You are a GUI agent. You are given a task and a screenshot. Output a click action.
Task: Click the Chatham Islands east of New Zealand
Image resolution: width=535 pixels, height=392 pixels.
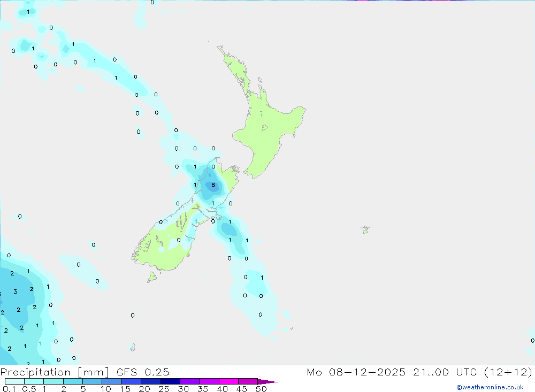pyautogui.click(x=365, y=230)
